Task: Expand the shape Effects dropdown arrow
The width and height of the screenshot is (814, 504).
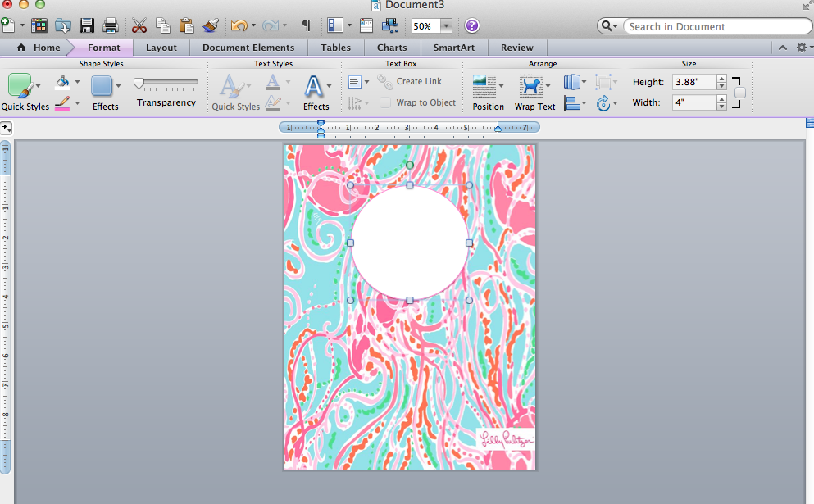Action: click(118, 86)
